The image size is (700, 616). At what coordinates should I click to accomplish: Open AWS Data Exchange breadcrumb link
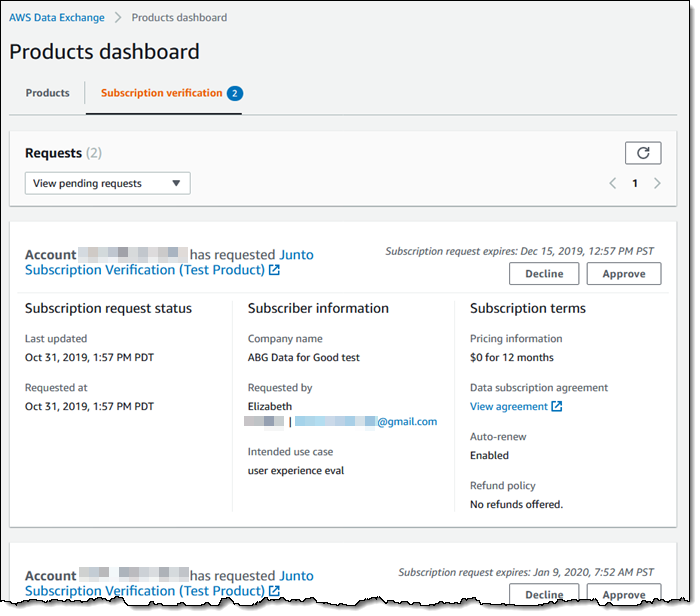pyautogui.click(x=57, y=18)
